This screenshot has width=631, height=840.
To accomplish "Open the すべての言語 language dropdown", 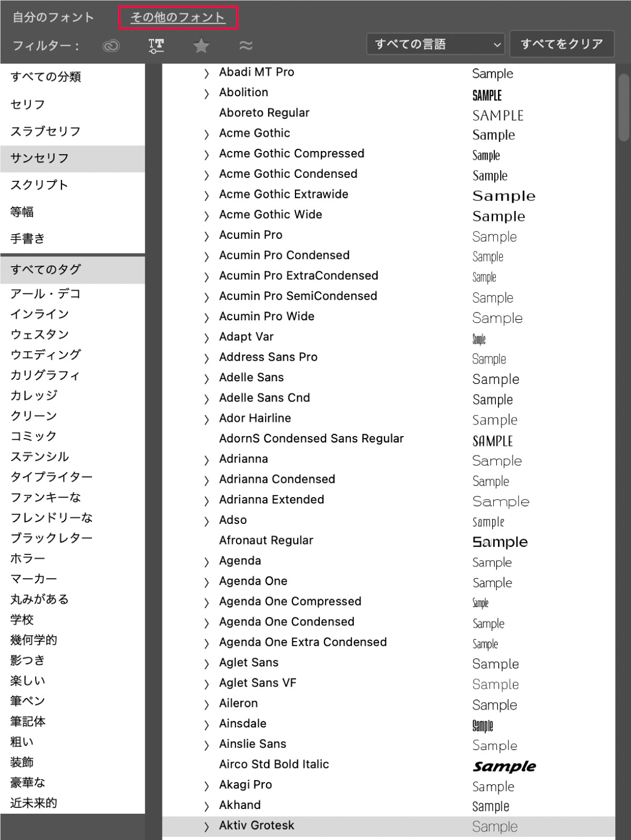I will point(435,44).
